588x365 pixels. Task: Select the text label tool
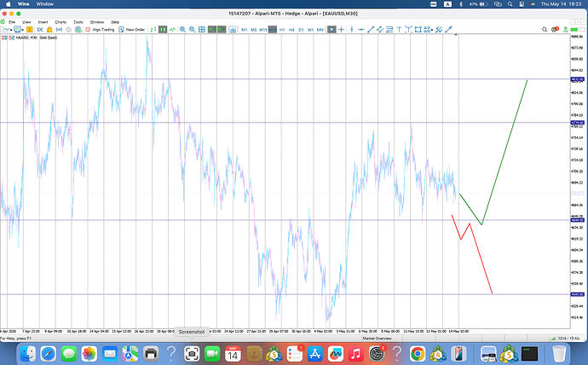pos(399,29)
